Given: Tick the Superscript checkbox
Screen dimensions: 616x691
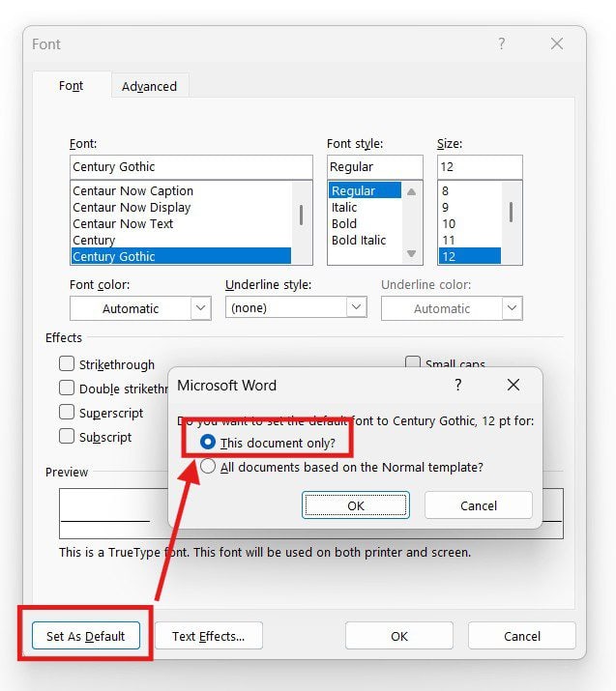Looking at the screenshot, I should 67,412.
